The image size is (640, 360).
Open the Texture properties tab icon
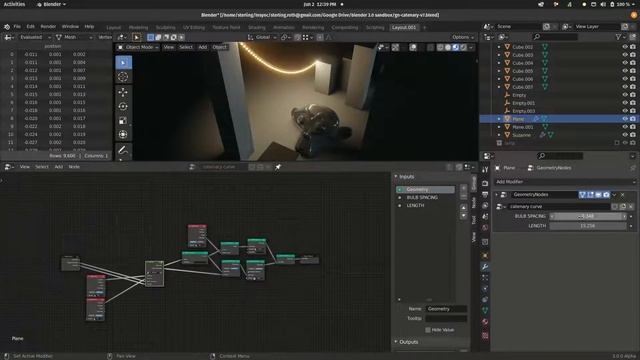pyautogui.click(x=485, y=336)
